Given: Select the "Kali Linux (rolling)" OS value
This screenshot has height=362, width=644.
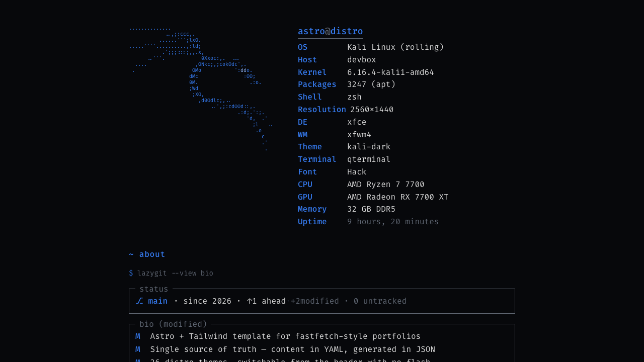Looking at the screenshot, I should pyautogui.click(x=395, y=47).
